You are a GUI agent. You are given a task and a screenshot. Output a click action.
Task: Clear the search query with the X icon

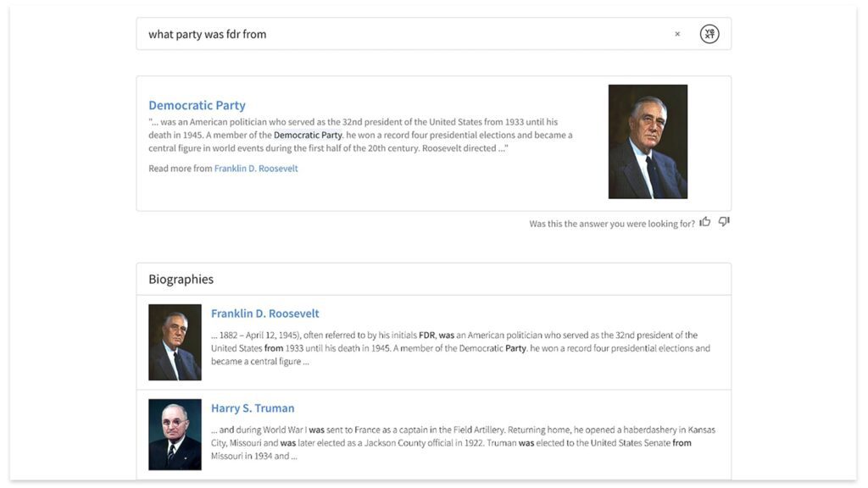point(677,35)
